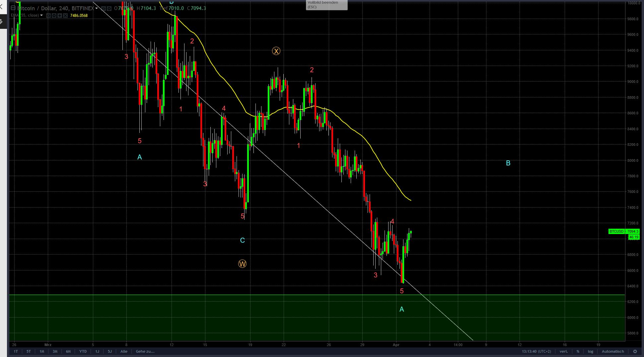Screen dimensions: 644x357
Task: Open settings gear for Bitcoin / Dollar series
Action: 109,8
